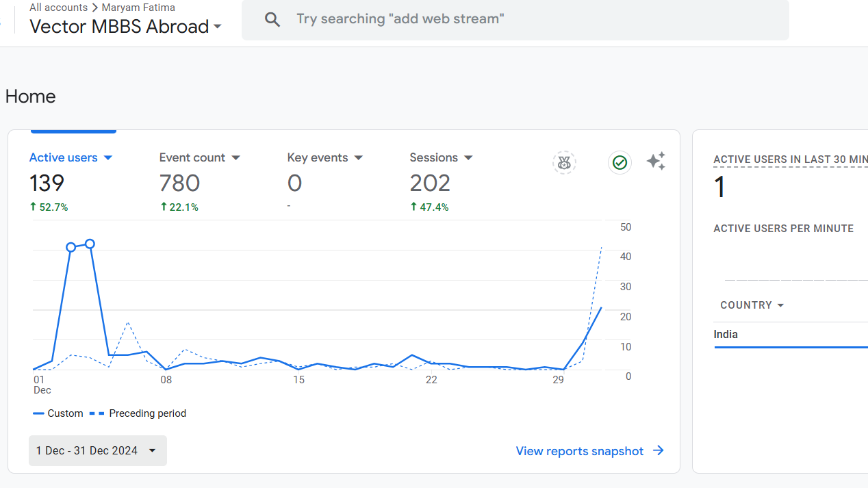Image resolution: width=868 pixels, height=488 pixels.
Task: Click the search magnifier icon
Action: click(272, 19)
